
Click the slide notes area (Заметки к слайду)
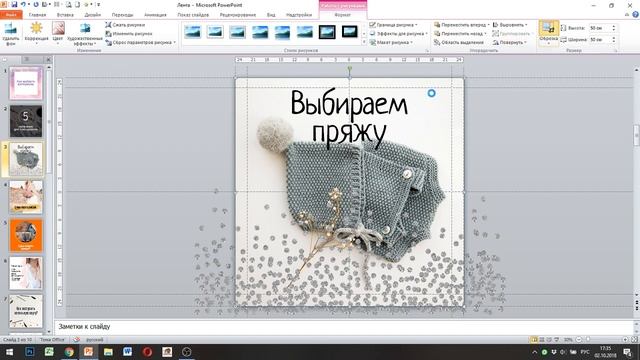344,327
